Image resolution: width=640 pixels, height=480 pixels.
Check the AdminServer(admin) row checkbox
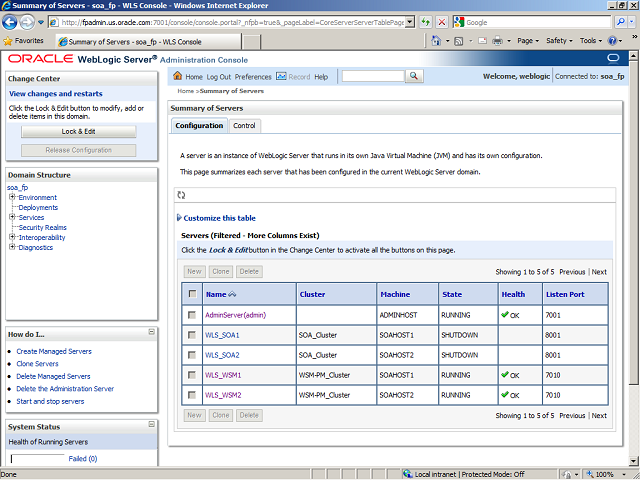pos(191,315)
